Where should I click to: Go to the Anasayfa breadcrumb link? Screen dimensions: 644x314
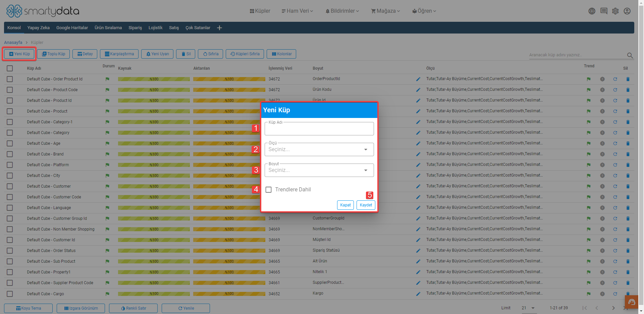coord(13,43)
